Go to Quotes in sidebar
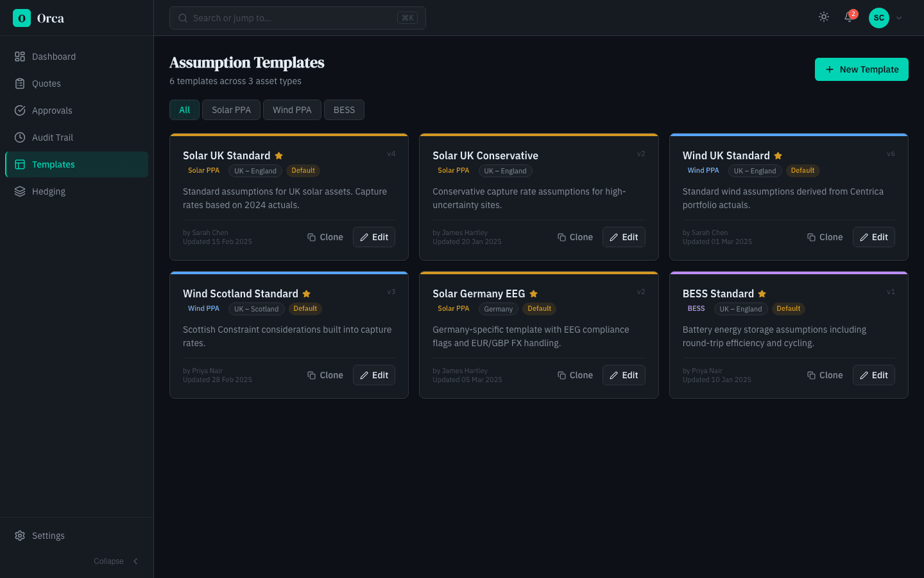The width and height of the screenshot is (924, 578). [x=76, y=83]
